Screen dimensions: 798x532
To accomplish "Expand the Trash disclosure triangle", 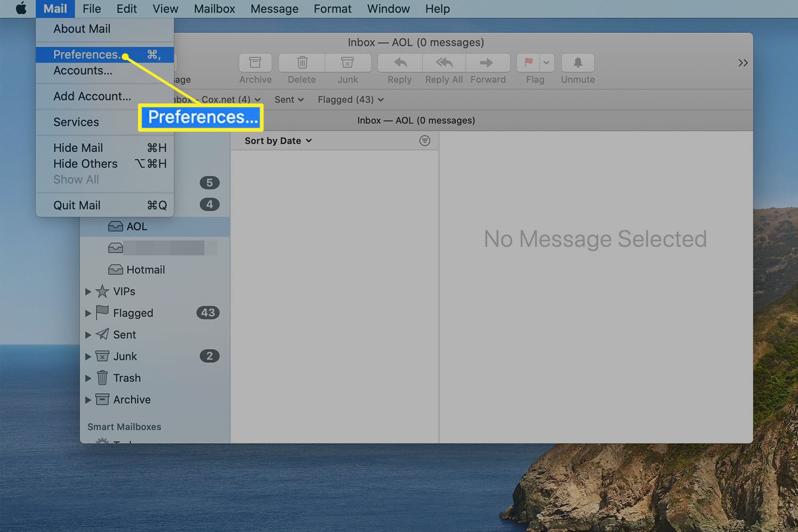I will 88,378.
